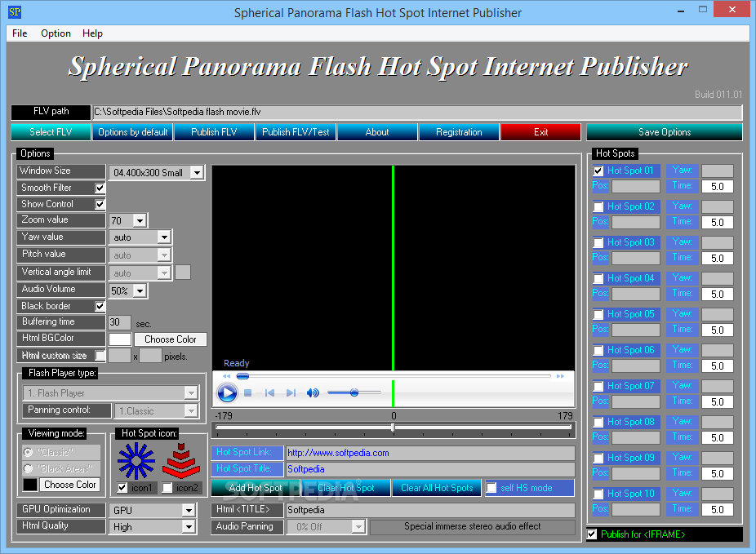The image size is (756, 554).
Task: Click the blue play button in player
Action: click(x=227, y=393)
